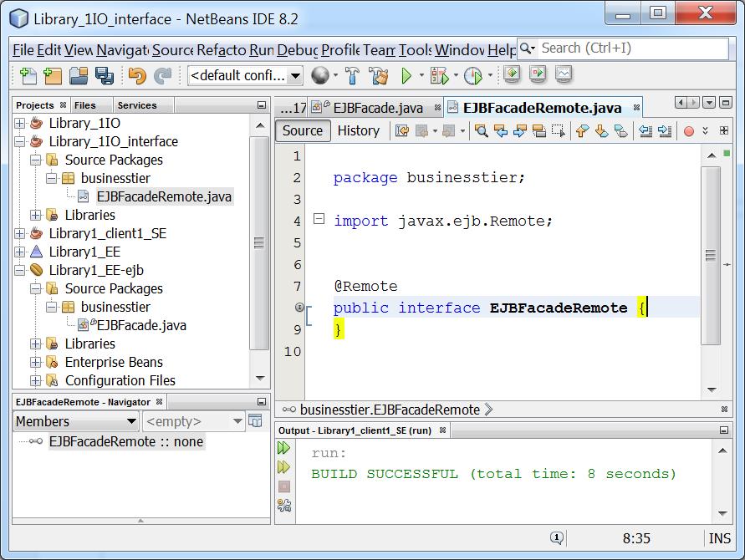745x560 pixels.
Task: Minimize the Projects panel
Action: click(x=262, y=105)
